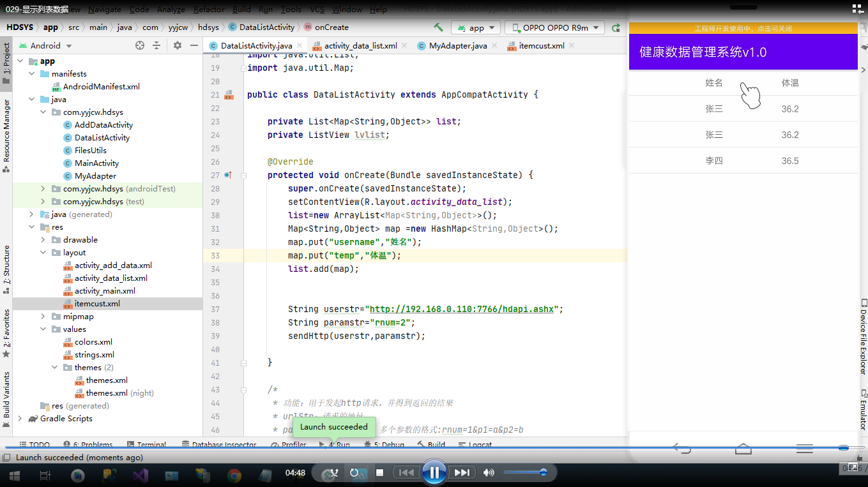Image resolution: width=868 pixels, height=487 pixels.
Task: Click the locate-target crosshair icon in Project panel
Action: click(x=140, y=45)
